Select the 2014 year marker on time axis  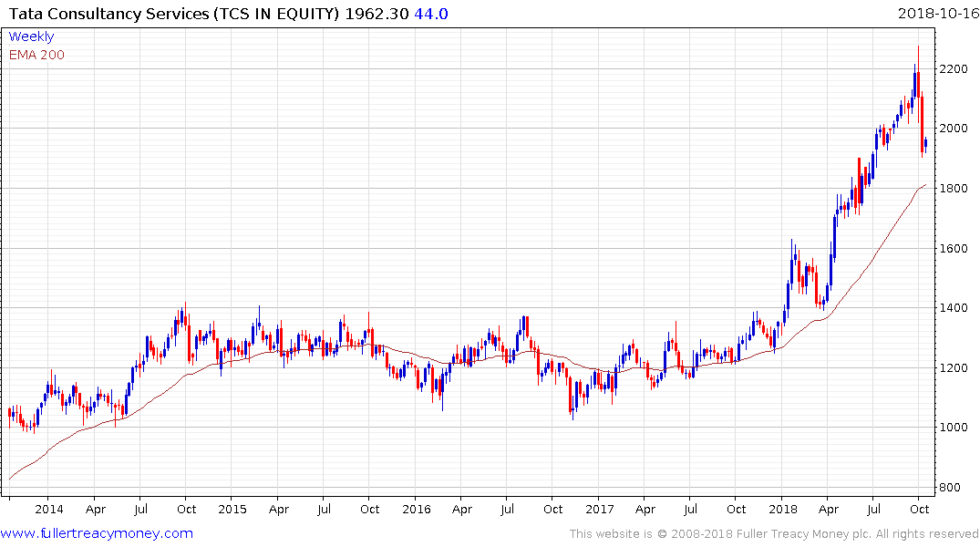pos(49,509)
